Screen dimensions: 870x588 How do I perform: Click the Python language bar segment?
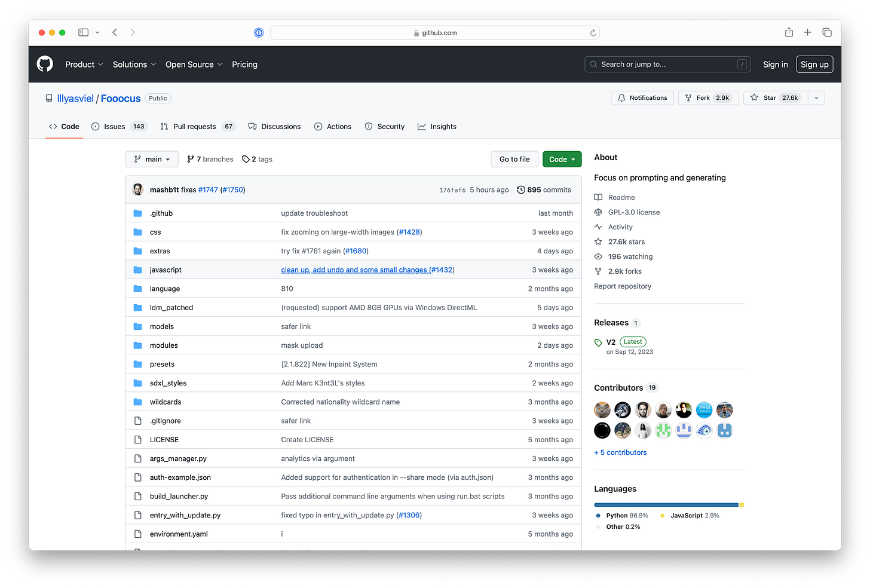[x=666, y=505]
